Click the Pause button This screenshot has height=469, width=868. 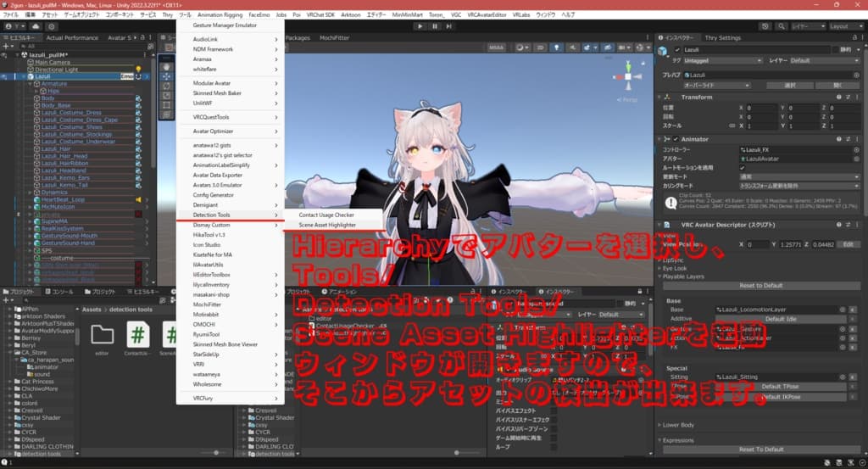click(435, 26)
